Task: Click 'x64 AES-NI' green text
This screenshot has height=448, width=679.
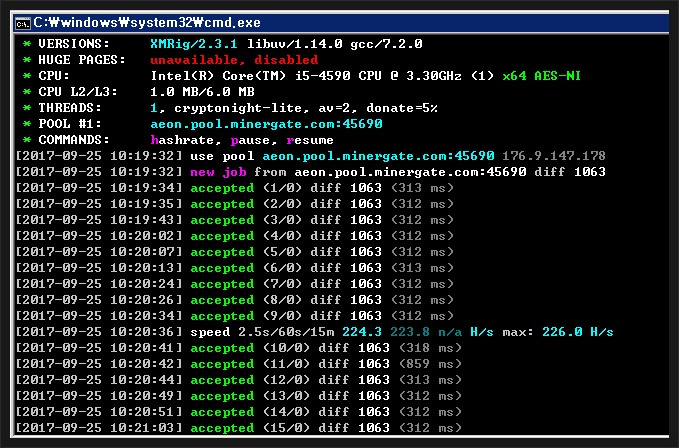Action: 541,76
